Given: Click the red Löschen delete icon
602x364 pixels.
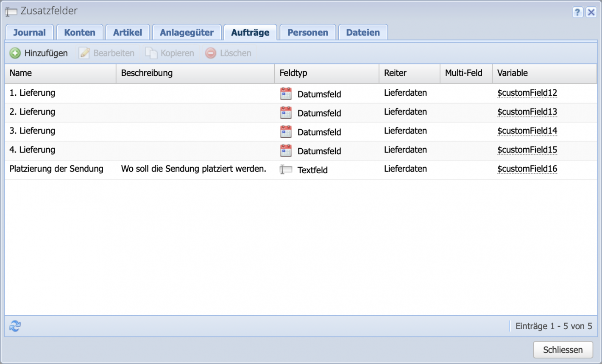Looking at the screenshot, I should pyautogui.click(x=210, y=53).
